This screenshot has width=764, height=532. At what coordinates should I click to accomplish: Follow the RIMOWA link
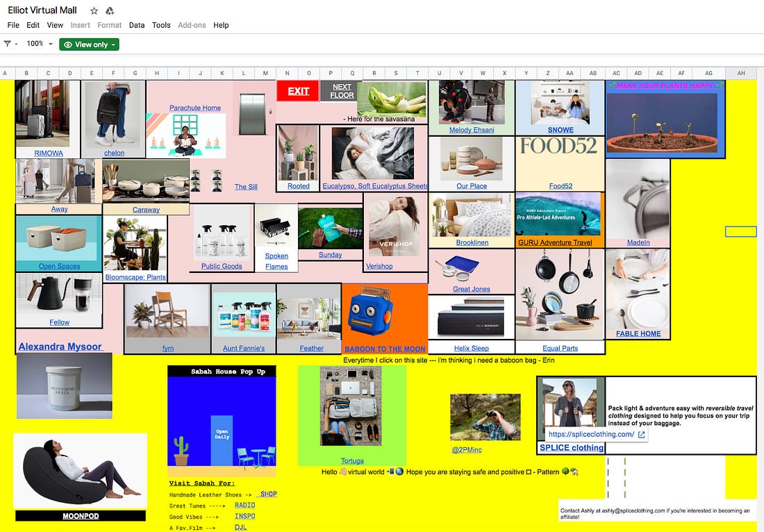click(49, 153)
